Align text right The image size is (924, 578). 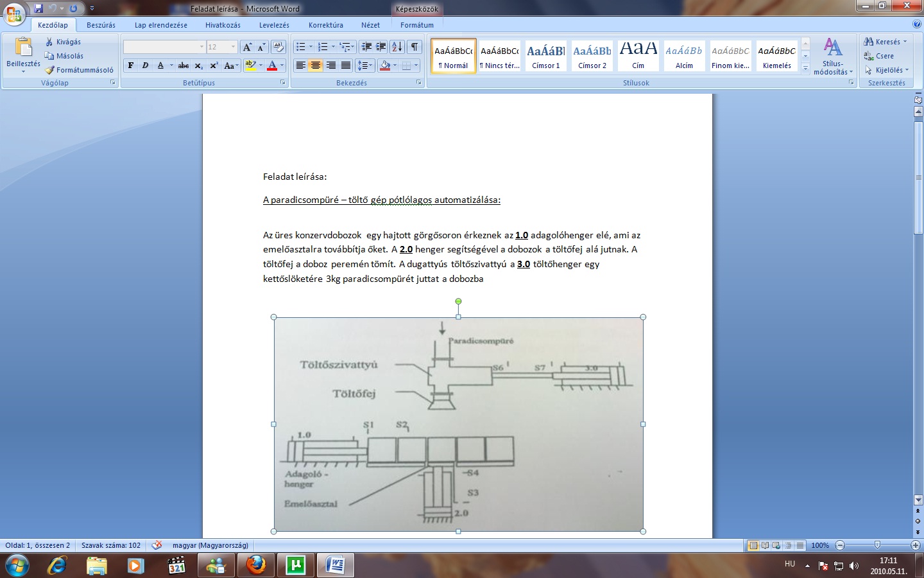[x=331, y=66]
